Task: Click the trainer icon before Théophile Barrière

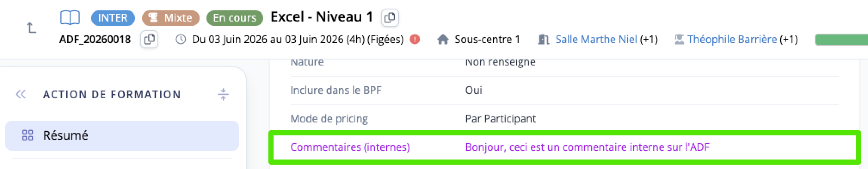Action: (679, 40)
